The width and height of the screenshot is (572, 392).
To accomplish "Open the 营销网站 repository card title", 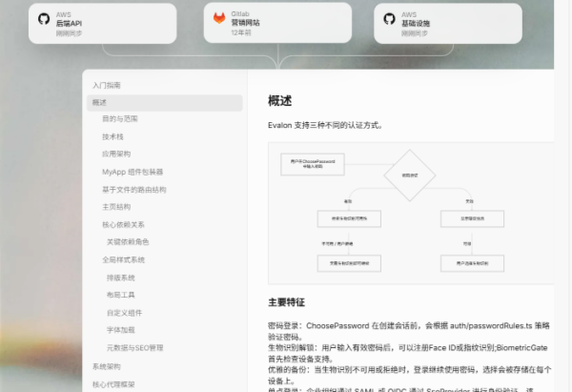I will click(245, 23).
